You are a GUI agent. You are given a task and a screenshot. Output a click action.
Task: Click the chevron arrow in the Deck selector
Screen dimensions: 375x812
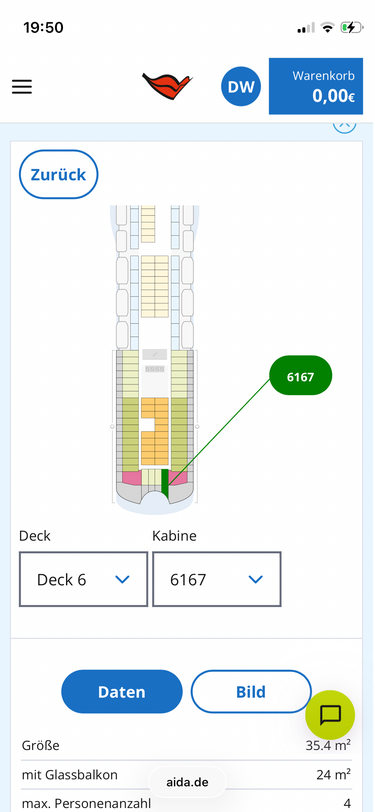(122, 579)
